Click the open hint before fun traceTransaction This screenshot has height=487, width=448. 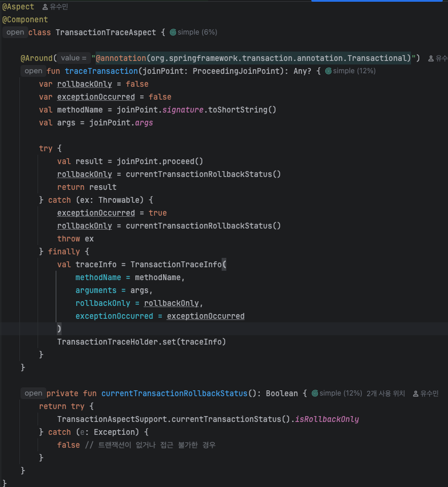pyautogui.click(x=33, y=71)
